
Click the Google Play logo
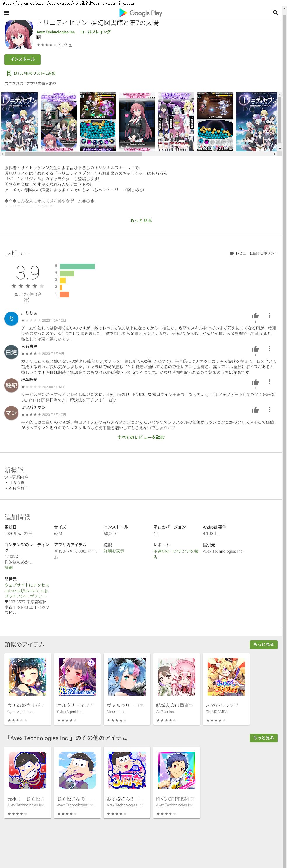[x=141, y=13]
